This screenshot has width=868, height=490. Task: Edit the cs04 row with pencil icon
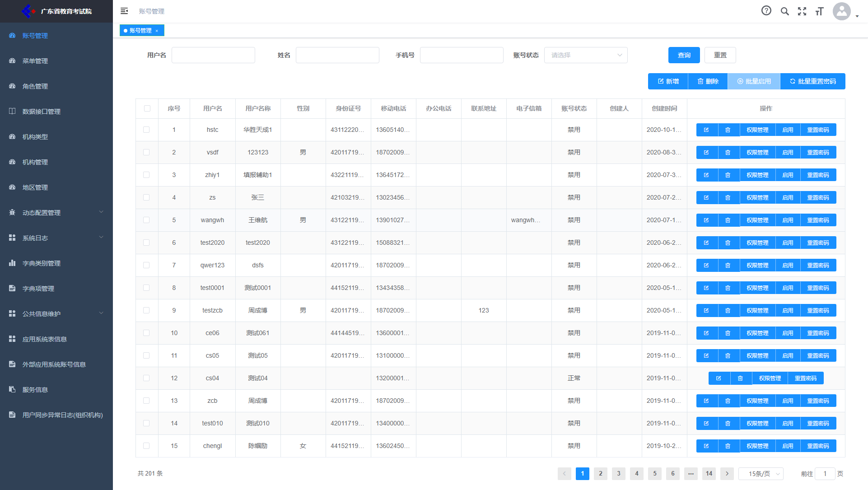719,378
